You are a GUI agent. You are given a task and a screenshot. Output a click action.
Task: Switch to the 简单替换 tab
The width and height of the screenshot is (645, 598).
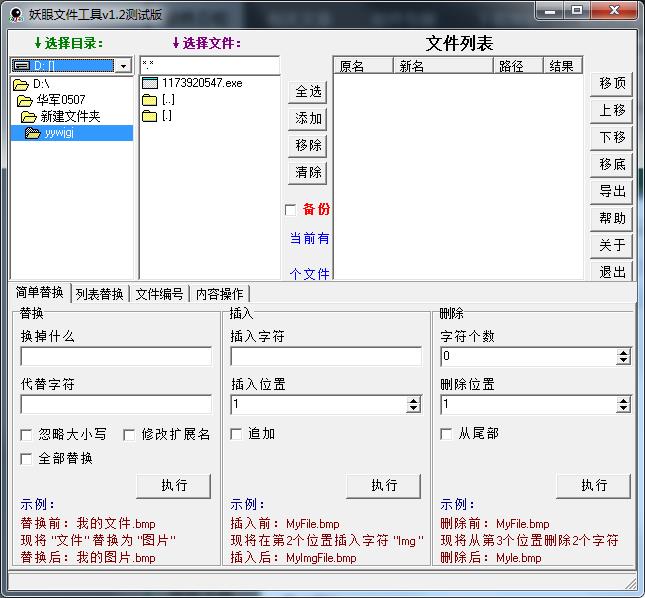point(39,293)
